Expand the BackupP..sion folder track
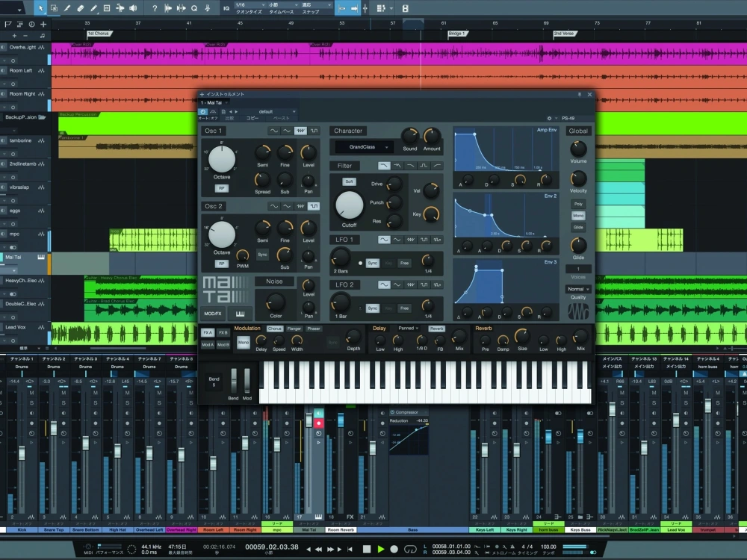Viewport: 747px width, 560px height. [x=42, y=117]
